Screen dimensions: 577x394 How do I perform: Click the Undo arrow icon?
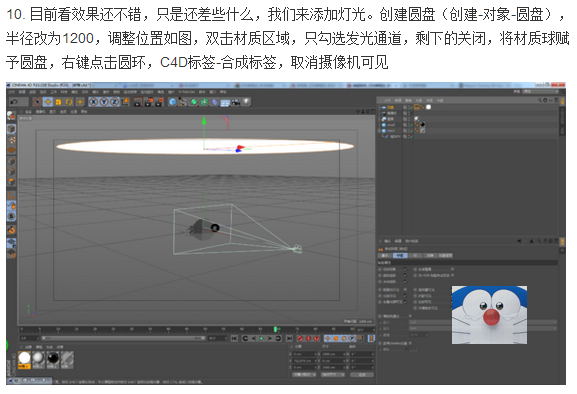[x=14, y=102]
